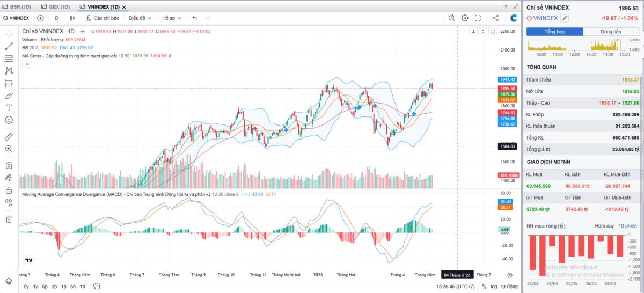Toggle lock all drawing tools
Screen dimensions: 644x293
pos(9,190)
